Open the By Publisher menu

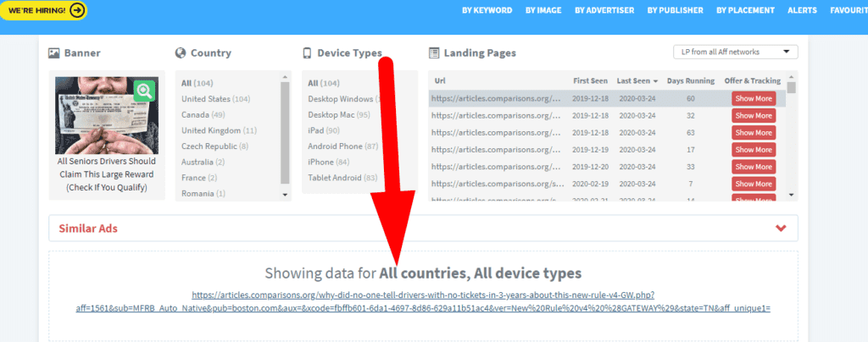tap(675, 10)
